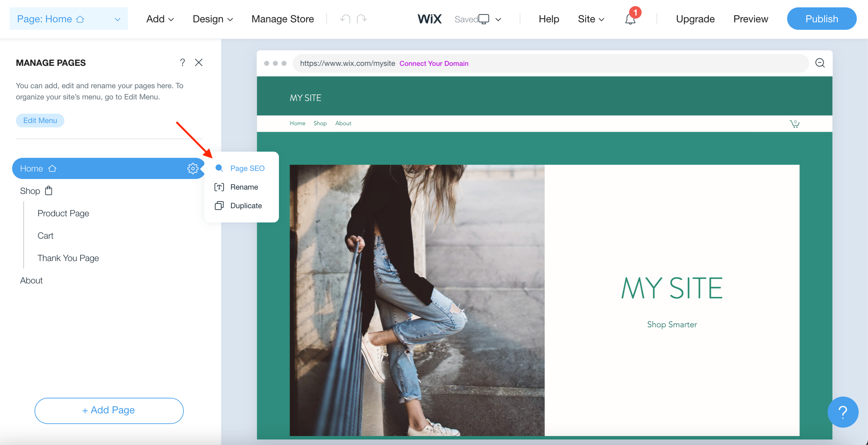
Task: Click the Connect Your Domain link
Action: pyautogui.click(x=434, y=63)
